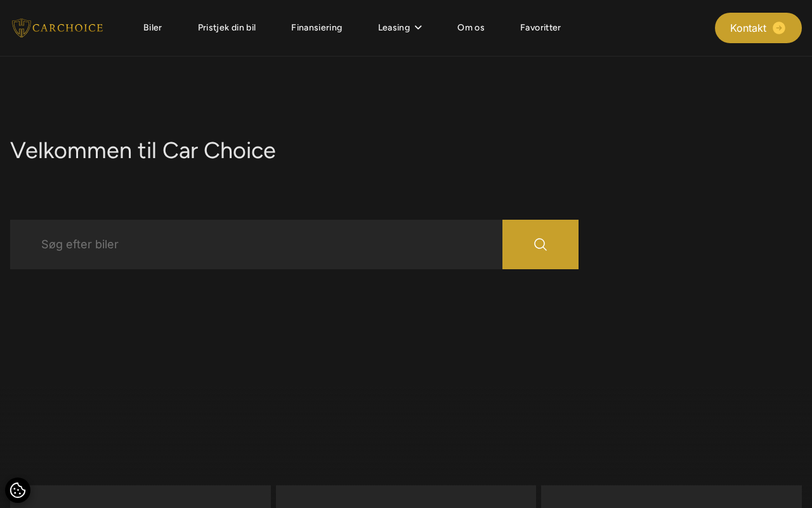Image resolution: width=812 pixels, height=508 pixels.
Task: Open the Finansiering page
Action: point(317,27)
